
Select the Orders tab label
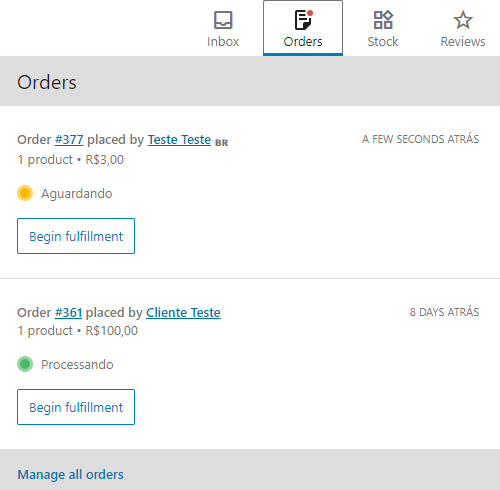pos(303,42)
